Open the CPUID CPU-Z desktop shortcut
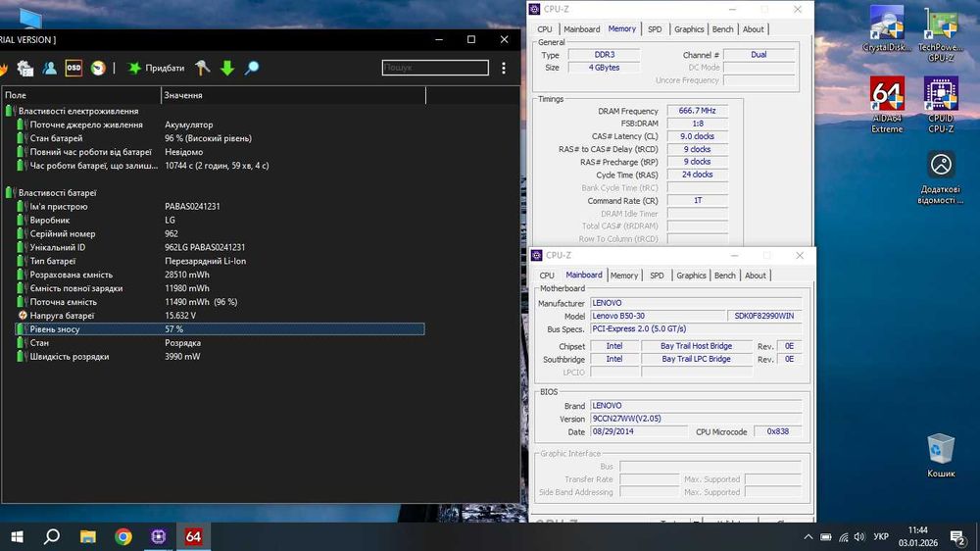Image resolution: width=980 pixels, height=551 pixels. pos(941,105)
